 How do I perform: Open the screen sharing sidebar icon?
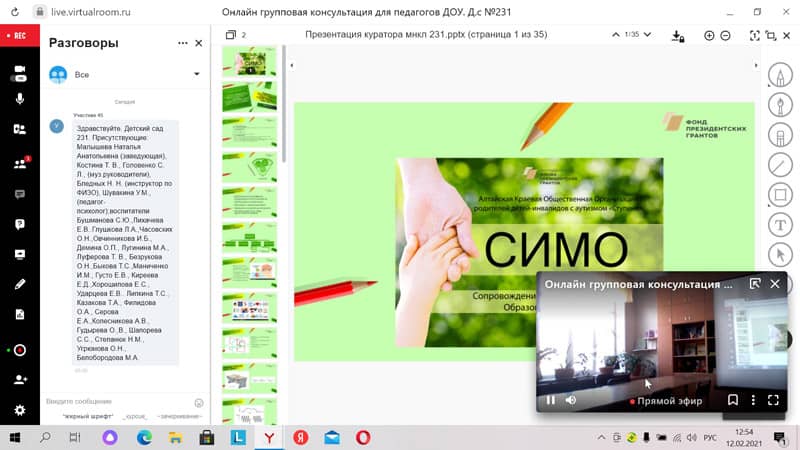19,254
